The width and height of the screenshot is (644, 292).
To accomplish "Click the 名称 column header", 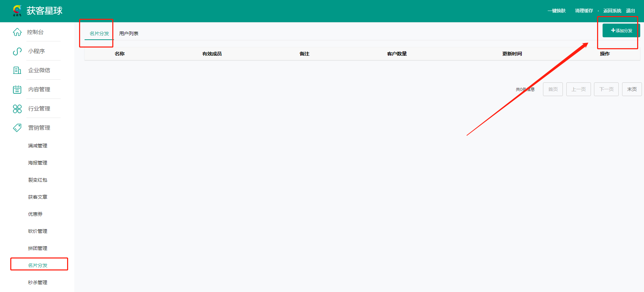I will [x=119, y=54].
